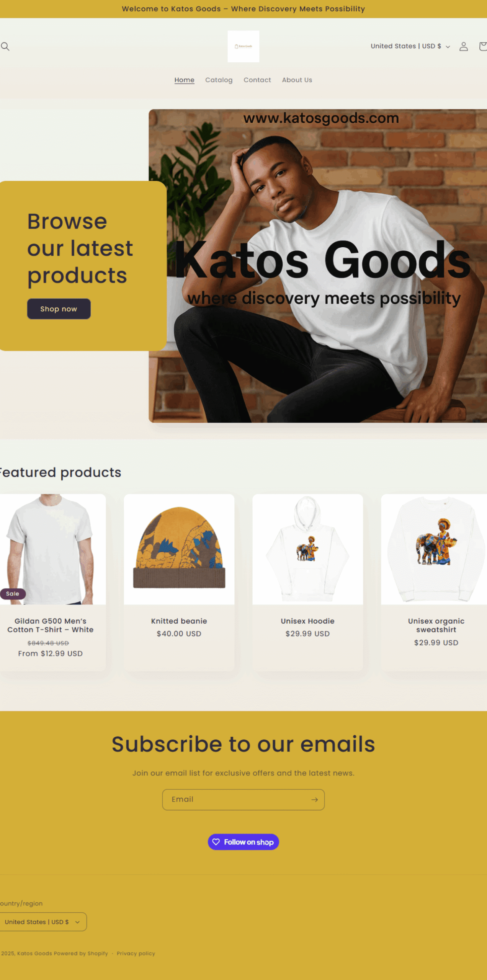The height and width of the screenshot is (980, 487).
Task: Open the Knitted beanie product image
Action: 179,549
